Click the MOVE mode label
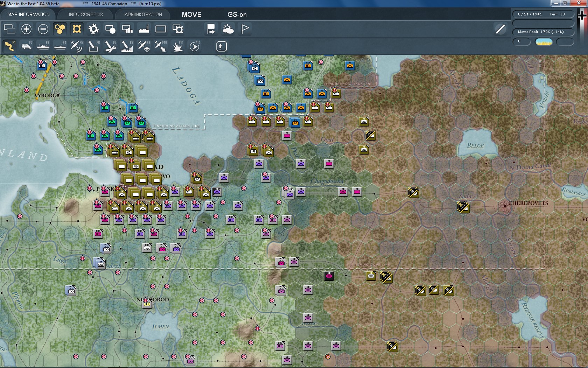This screenshot has width=588, height=368. [191, 14]
